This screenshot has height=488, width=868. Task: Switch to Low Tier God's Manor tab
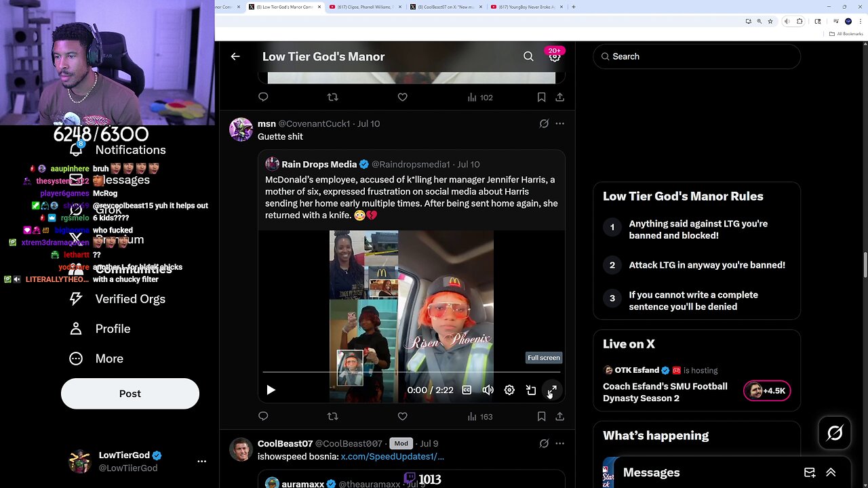tap(284, 7)
